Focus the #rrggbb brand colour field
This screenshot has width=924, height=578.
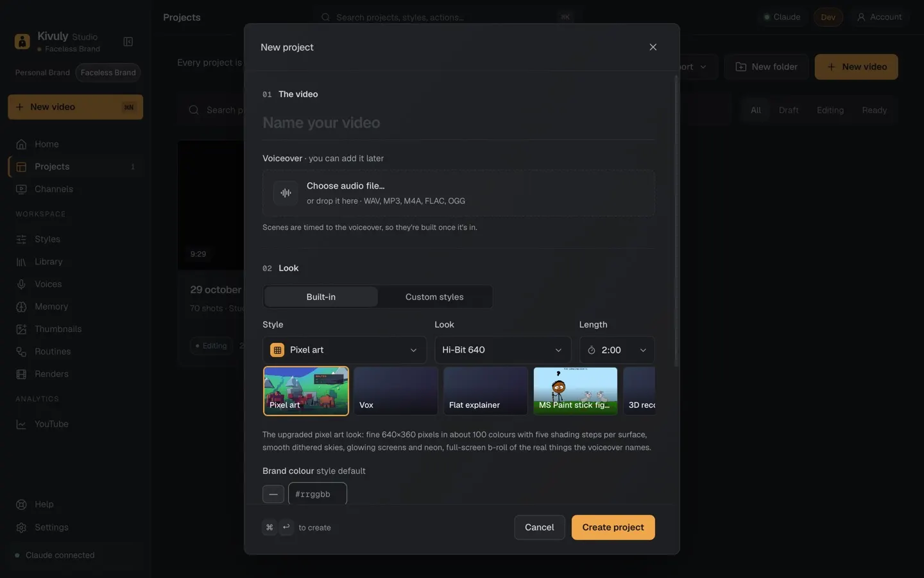[318, 494]
